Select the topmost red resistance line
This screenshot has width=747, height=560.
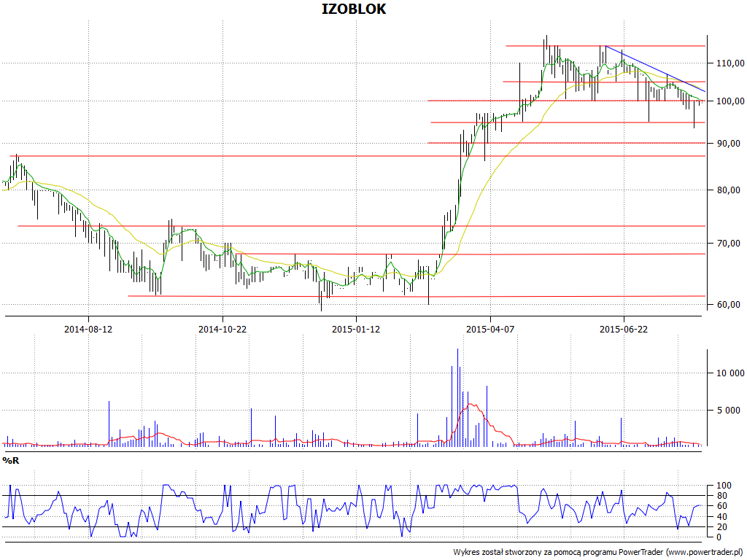point(605,46)
